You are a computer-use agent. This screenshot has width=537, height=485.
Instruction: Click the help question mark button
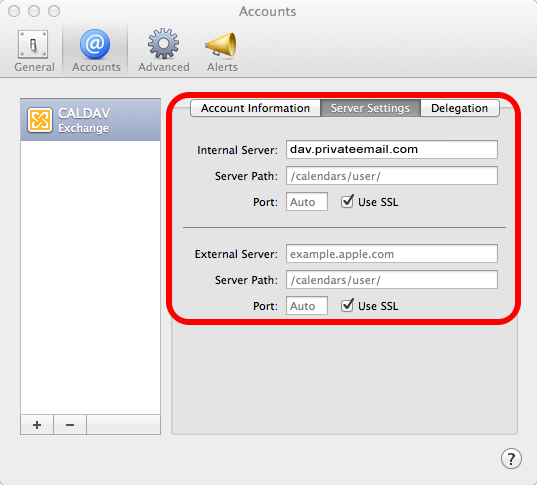(511, 458)
